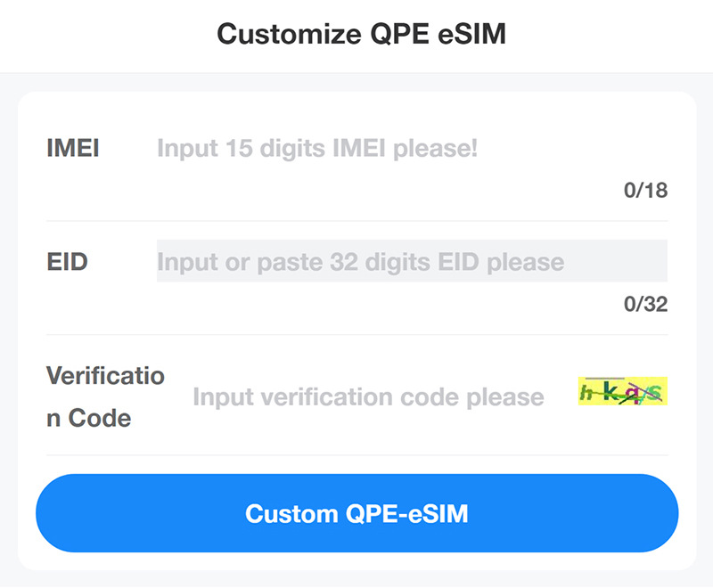Submit the form with the blue button
Image resolution: width=713 pixels, height=588 pixels.
(356, 513)
